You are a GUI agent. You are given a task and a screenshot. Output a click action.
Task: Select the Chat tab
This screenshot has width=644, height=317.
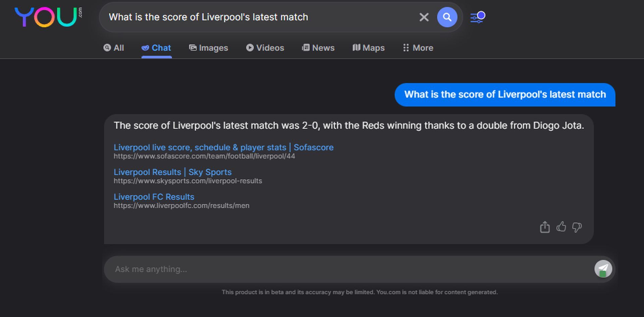pyautogui.click(x=156, y=48)
